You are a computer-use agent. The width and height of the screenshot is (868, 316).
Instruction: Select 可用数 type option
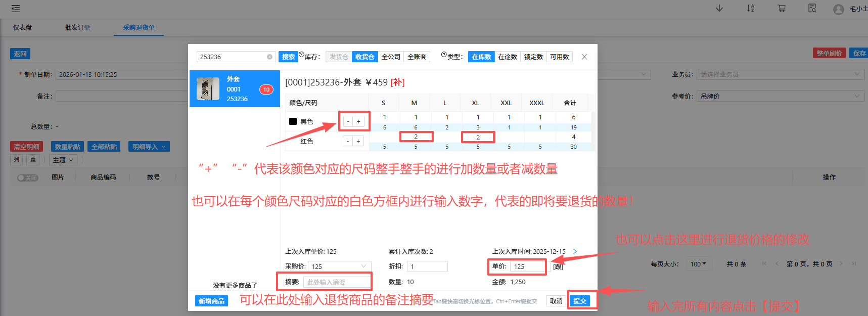click(x=560, y=57)
